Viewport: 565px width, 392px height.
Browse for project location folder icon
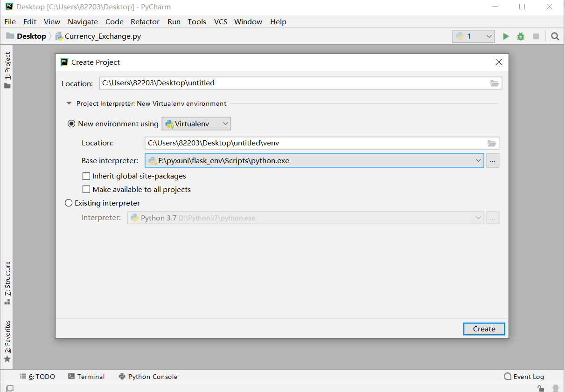pyautogui.click(x=495, y=83)
